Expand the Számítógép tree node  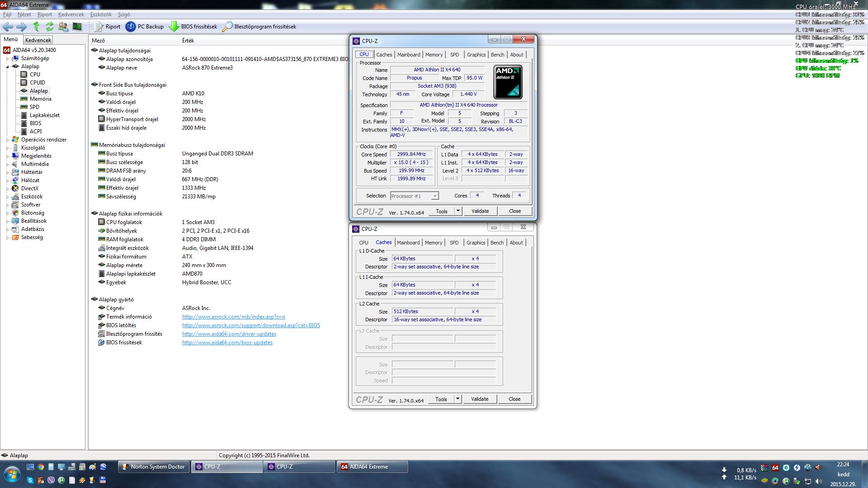[x=7, y=59]
